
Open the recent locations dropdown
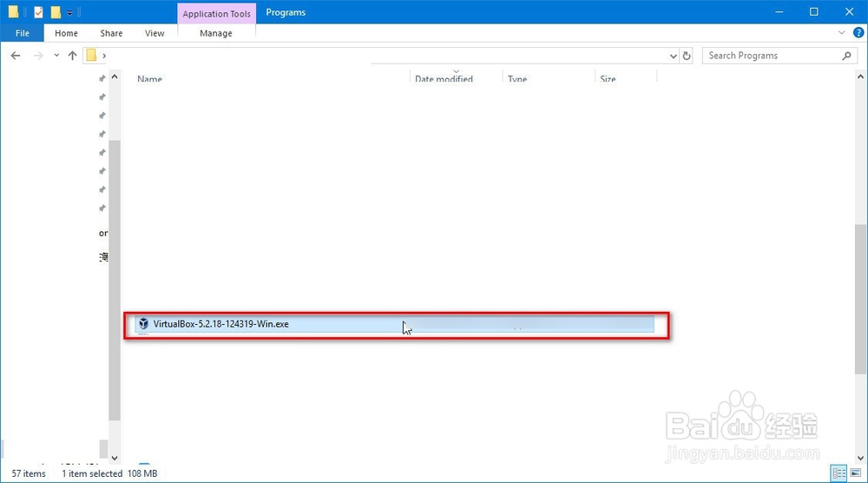pos(56,56)
